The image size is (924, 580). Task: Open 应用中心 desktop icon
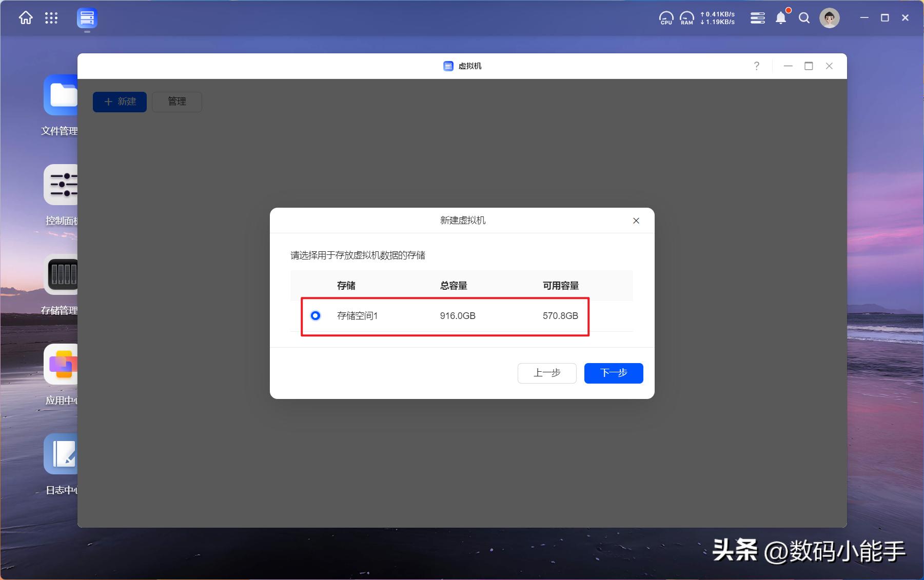point(61,365)
